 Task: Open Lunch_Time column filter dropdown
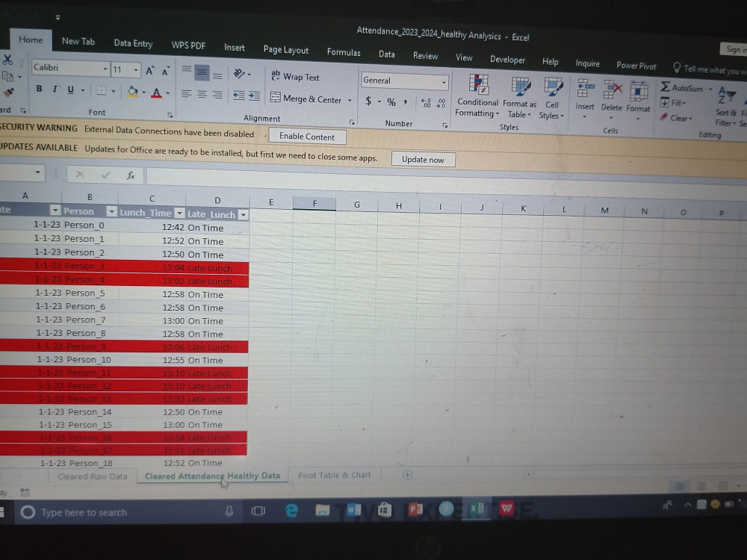(x=179, y=213)
